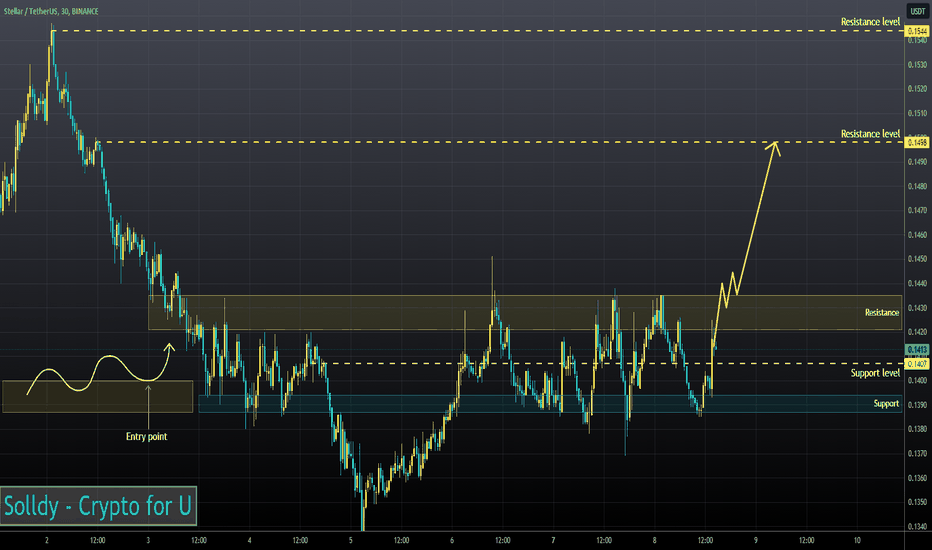Click the 0.1370 price axis value

(917, 453)
